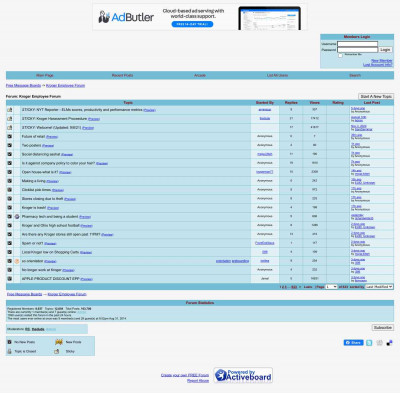
Task: Click the Login button
Action: click(x=385, y=50)
